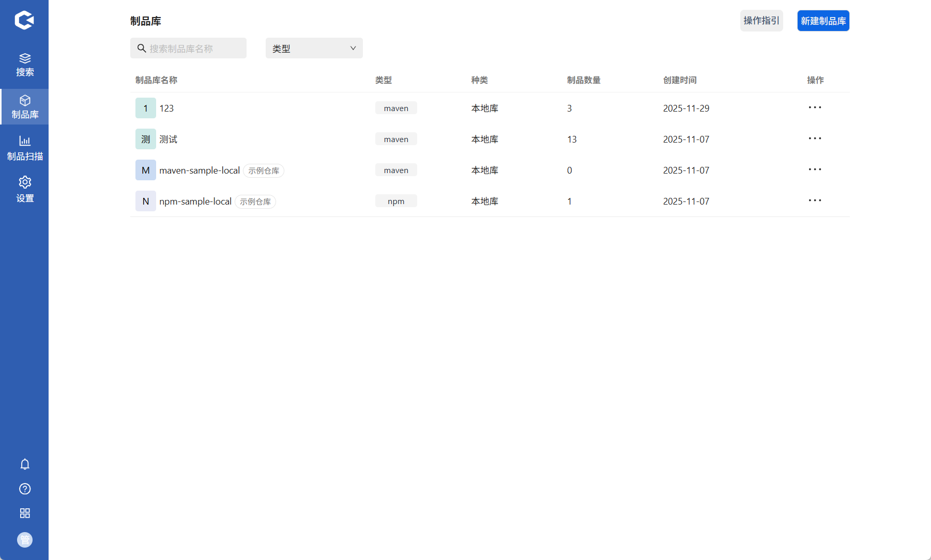
Task: Open the more actions menu for 测试
Action: (x=815, y=138)
